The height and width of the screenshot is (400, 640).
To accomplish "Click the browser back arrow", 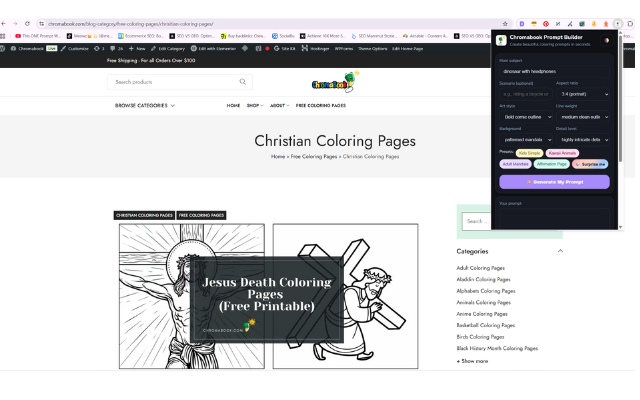I will pos(3,24).
